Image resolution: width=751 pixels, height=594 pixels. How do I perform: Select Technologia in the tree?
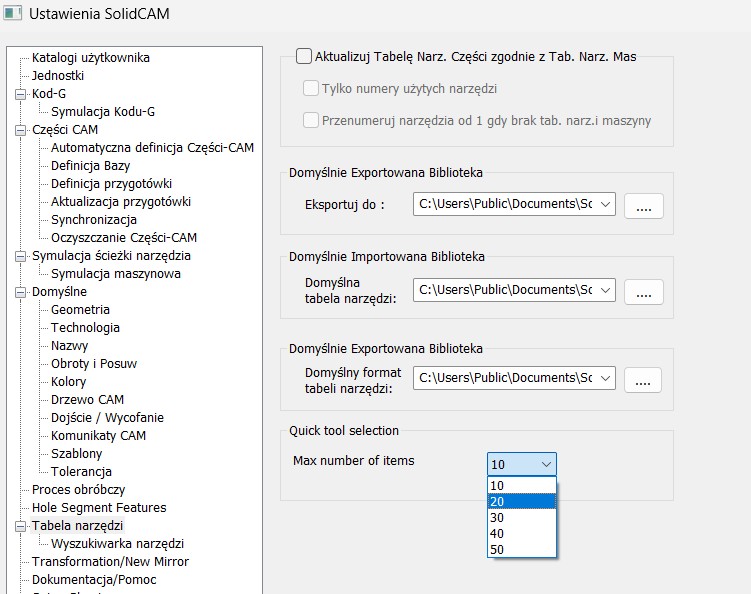[x=85, y=328]
